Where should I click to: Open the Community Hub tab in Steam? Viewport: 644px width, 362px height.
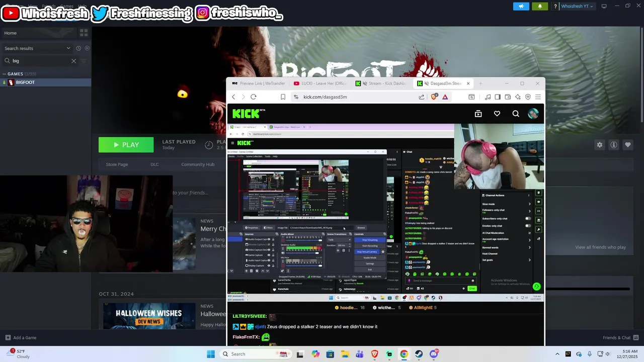point(198,164)
